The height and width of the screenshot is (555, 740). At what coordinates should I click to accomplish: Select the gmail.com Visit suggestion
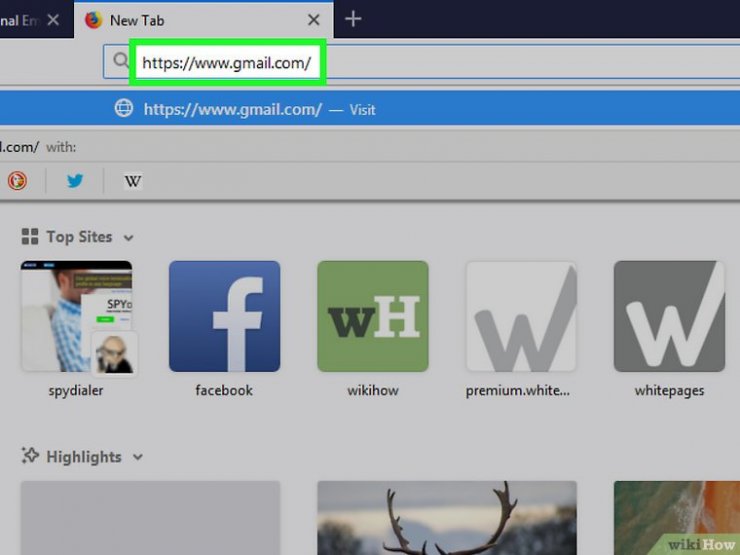point(370,109)
